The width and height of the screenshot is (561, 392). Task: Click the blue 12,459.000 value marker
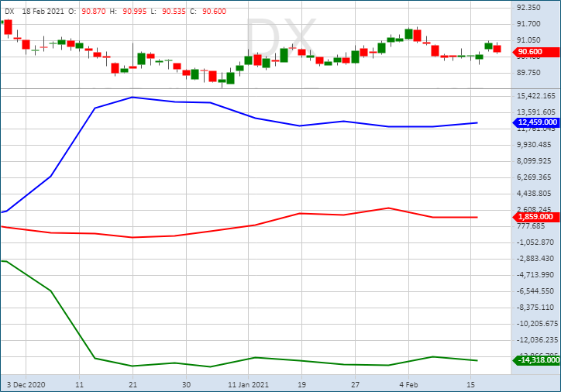point(536,122)
